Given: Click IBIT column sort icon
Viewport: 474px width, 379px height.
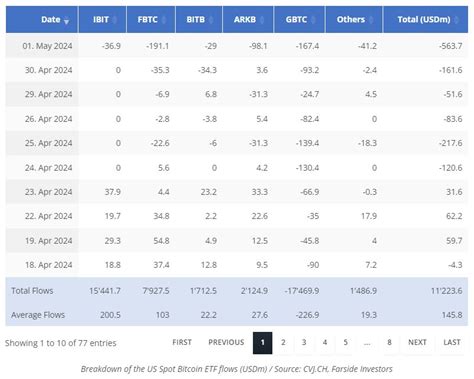Looking at the screenshot, I should [114, 20].
